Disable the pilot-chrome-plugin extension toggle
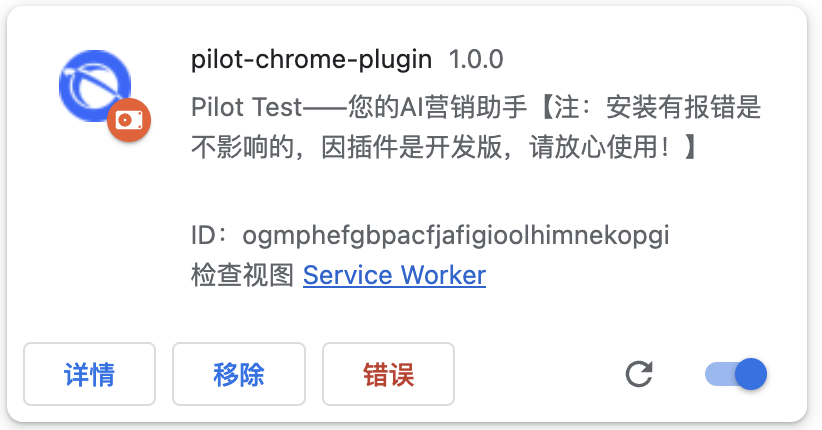The width and height of the screenshot is (822, 430). 736,374
